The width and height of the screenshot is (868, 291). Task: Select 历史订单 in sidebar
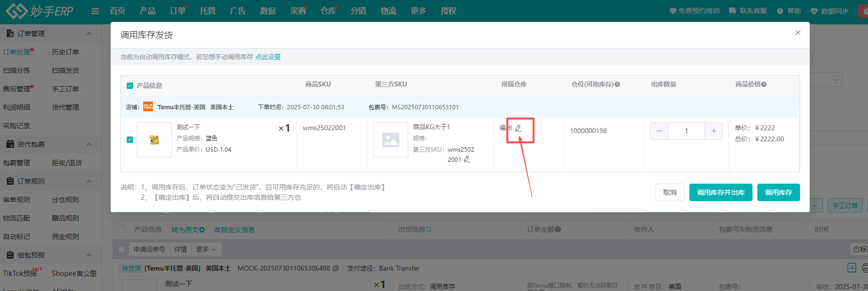(66, 52)
